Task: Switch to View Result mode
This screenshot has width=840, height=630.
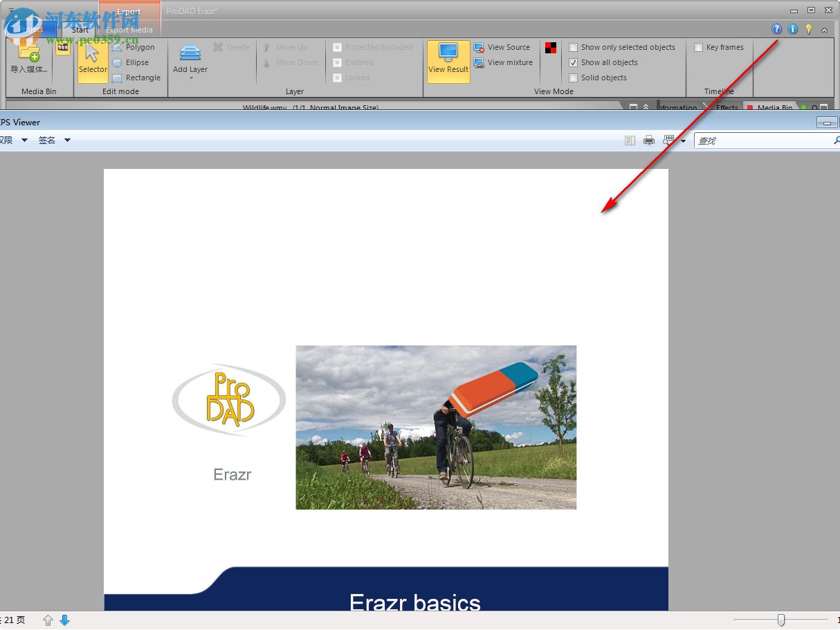Action: click(448, 61)
